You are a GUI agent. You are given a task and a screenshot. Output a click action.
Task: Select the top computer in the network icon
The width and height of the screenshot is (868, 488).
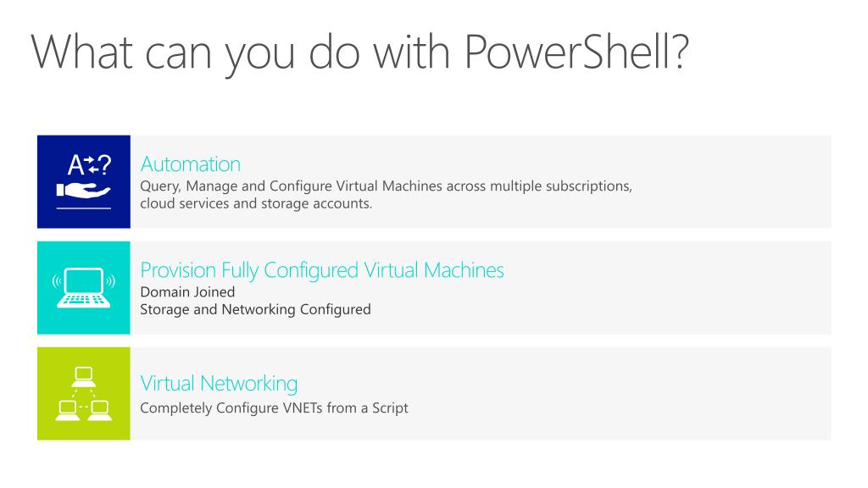pos(83,374)
